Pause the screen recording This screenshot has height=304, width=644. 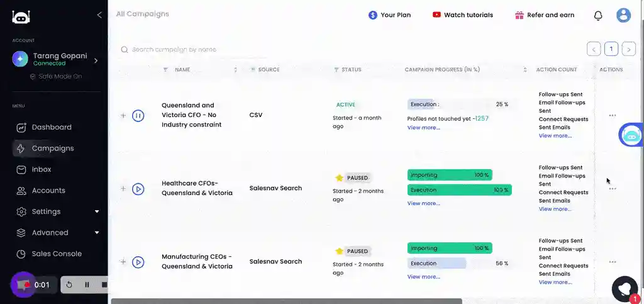coord(87,284)
